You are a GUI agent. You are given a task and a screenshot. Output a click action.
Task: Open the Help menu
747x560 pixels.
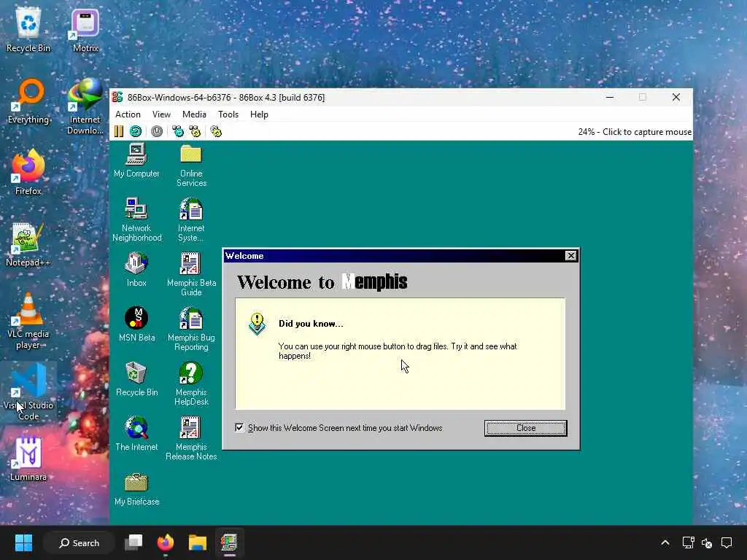259,114
